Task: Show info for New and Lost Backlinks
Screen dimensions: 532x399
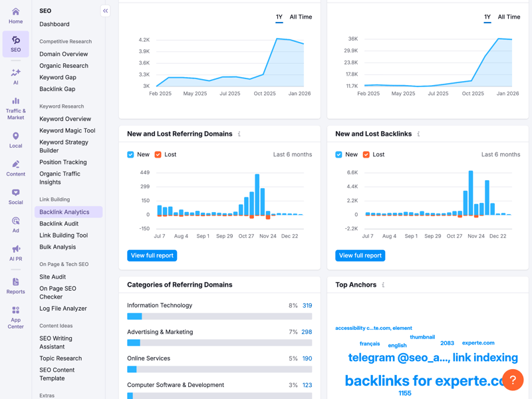Action: click(x=418, y=134)
